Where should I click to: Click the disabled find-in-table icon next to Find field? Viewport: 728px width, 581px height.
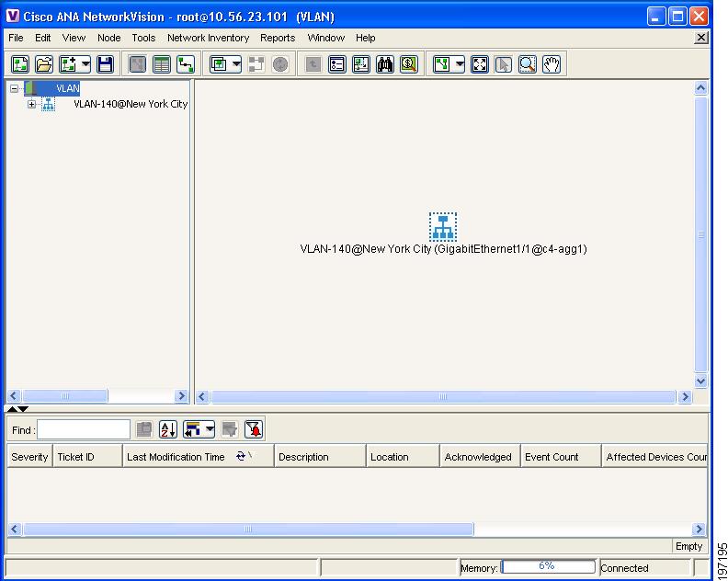(144, 429)
